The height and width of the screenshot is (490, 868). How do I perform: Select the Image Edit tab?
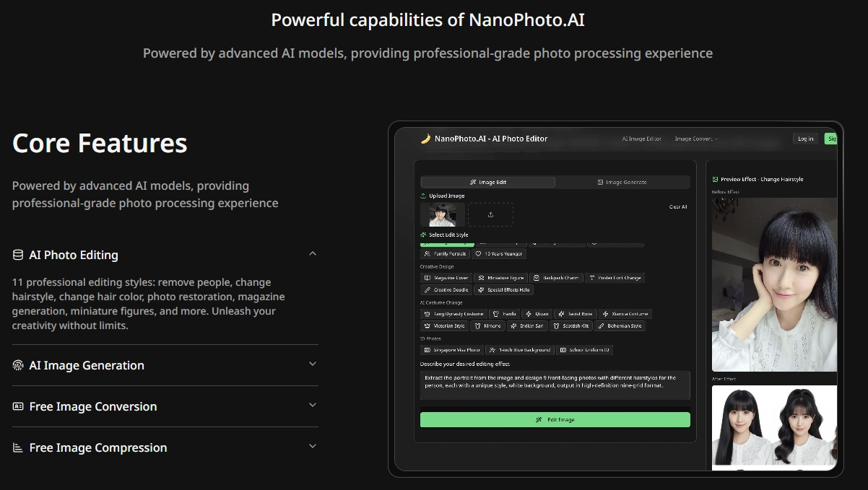click(488, 183)
